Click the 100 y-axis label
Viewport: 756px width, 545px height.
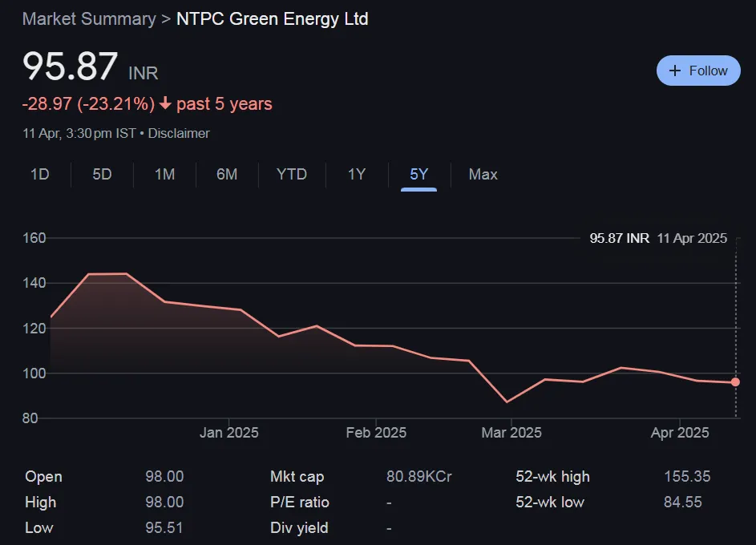(34, 373)
